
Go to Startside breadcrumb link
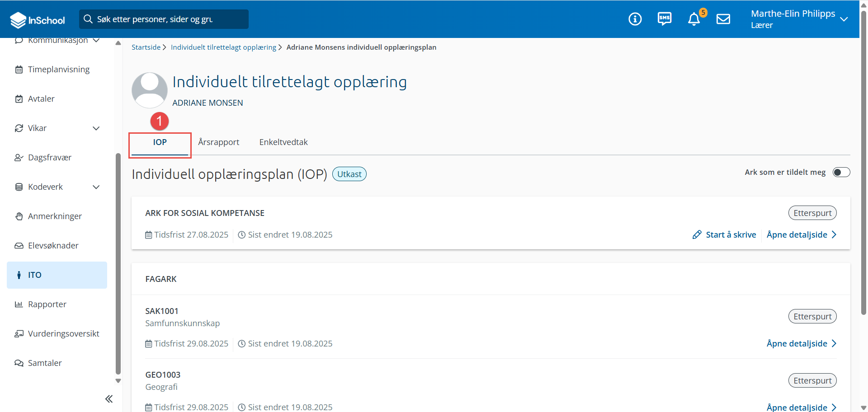[x=146, y=47]
